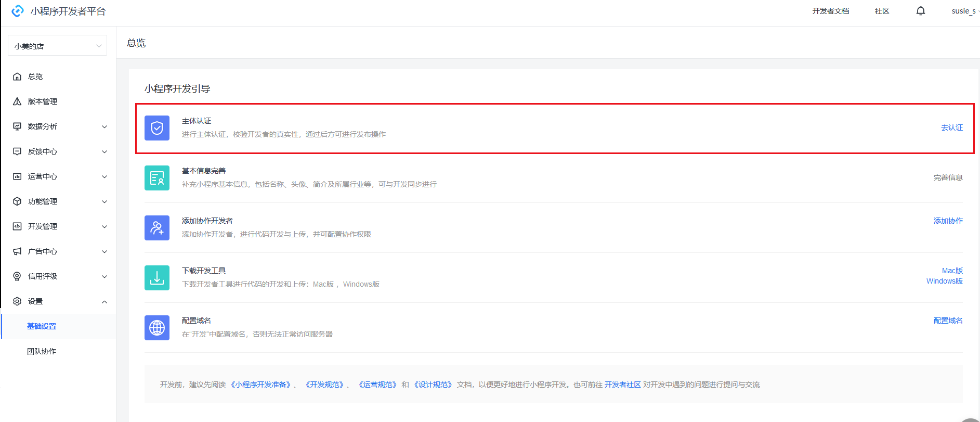Viewport: 980px width, 422px height.
Task: Open the 小美的店 app selector dropdown
Action: tap(58, 46)
